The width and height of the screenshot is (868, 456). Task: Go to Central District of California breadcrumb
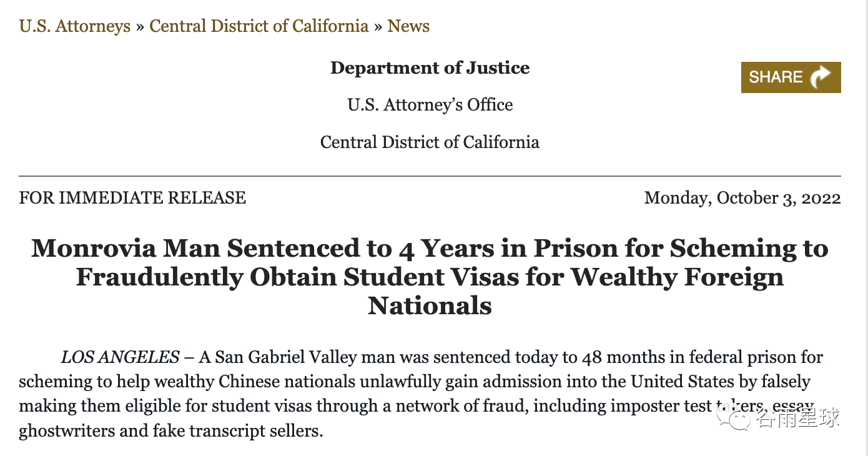click(259, 26)
